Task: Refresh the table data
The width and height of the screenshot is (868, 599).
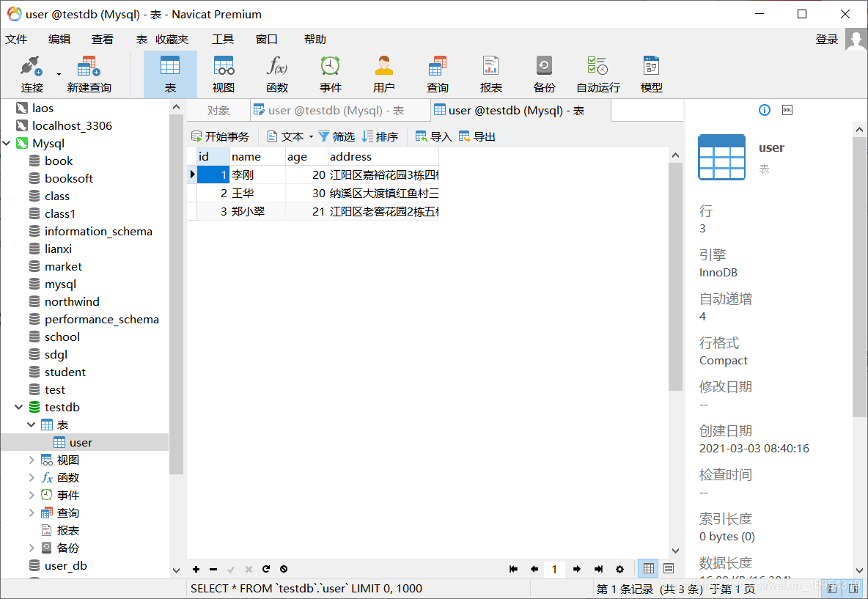Action: 266,569
